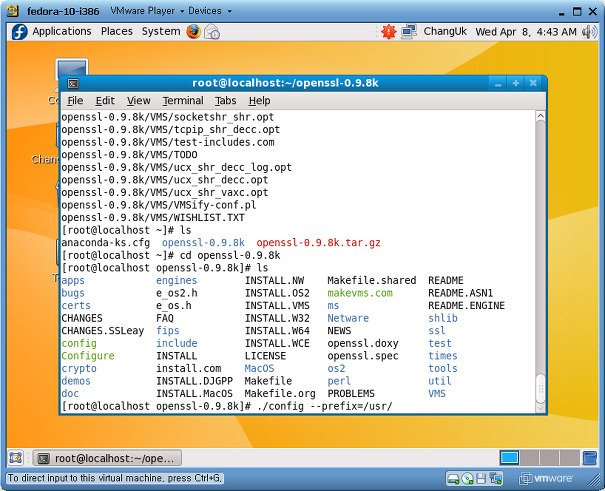Click the Netware directory name
Image resolution: width=605 pixels, height=491 pixels.
pos(348,318)
